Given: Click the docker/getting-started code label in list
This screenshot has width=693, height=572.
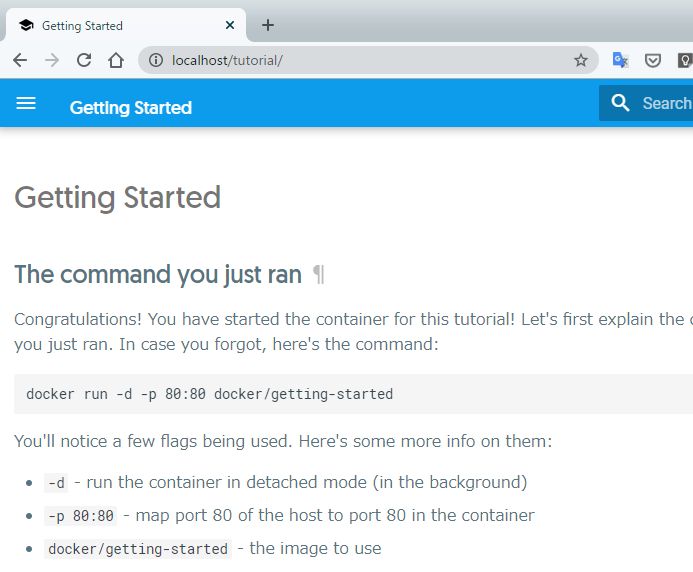Looking at the screenshot, I should (x=138, y=549).
